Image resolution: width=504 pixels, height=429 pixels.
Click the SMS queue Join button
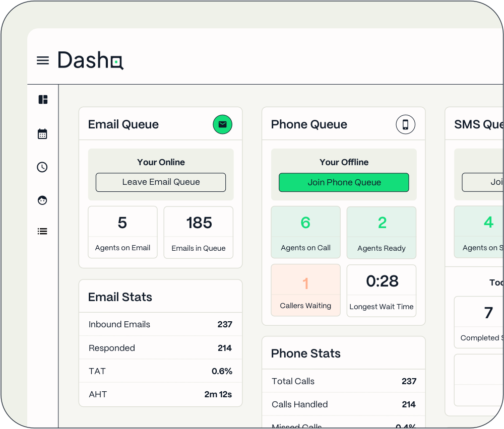click(483, 182)
